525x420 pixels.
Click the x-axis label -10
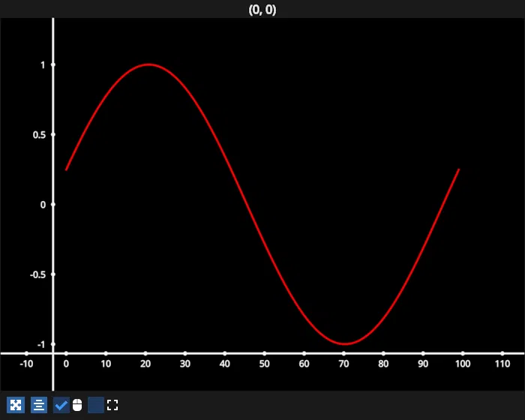(26, 364)
